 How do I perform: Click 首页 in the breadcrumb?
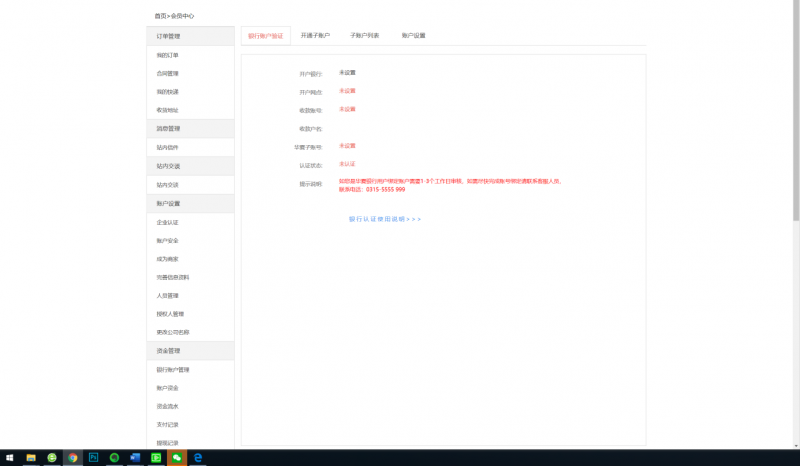160,16
